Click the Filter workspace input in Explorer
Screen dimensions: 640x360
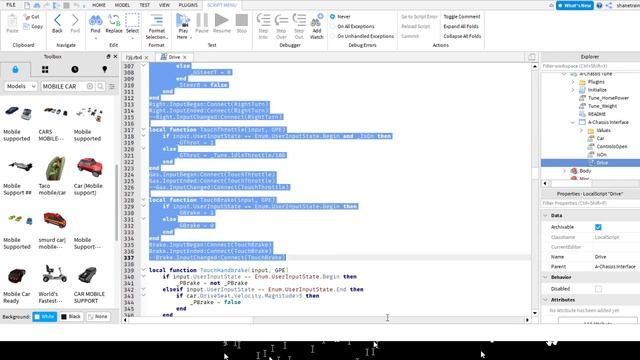tap(590, 66)
